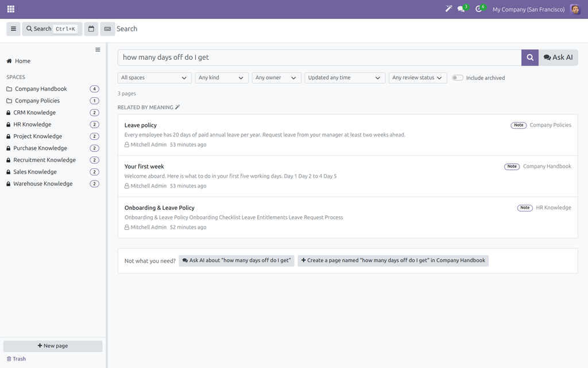This screenshot has width=588, height=368.
Task: Click the purple magnifier search button
Action: point(530,57)
